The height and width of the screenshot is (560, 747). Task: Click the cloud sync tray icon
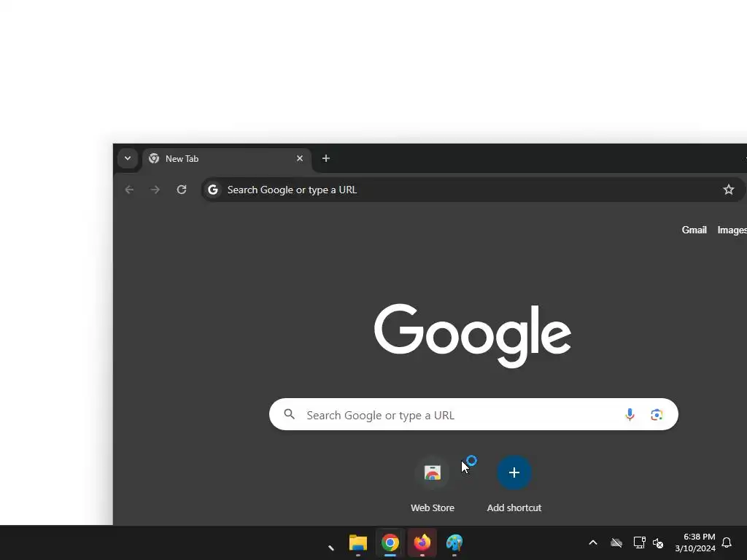coord(616,542)
